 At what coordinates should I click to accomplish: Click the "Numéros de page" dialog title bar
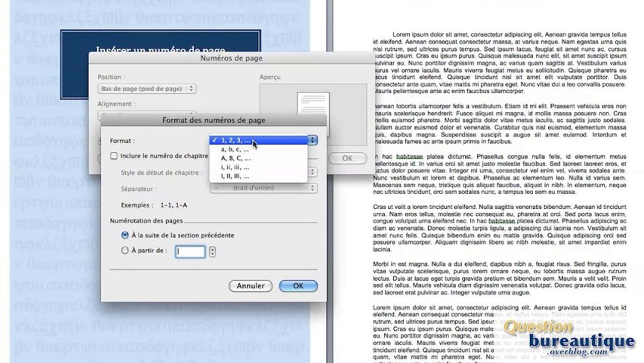pyautogui.click(x=231, y=58)
